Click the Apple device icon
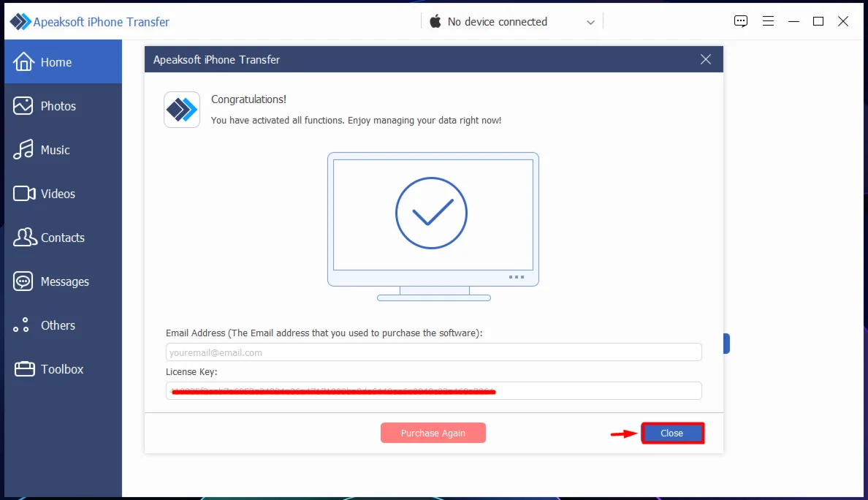The image size is (868, 500). 435,21
